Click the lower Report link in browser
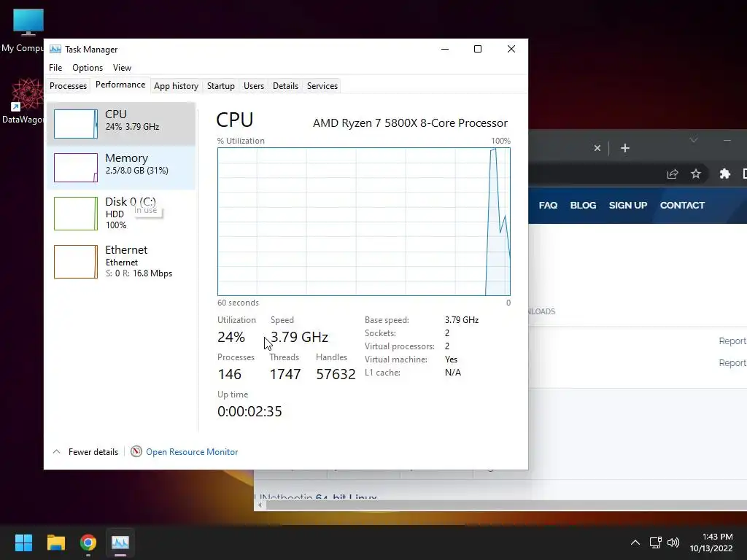Screen dimensions: 747x560 732,363
